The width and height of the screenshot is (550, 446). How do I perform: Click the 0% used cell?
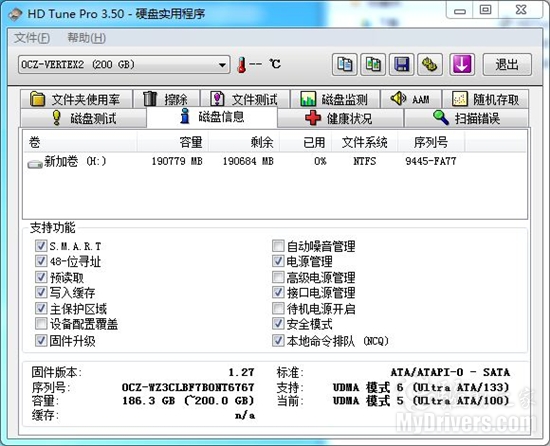click(x=320, y=161)
